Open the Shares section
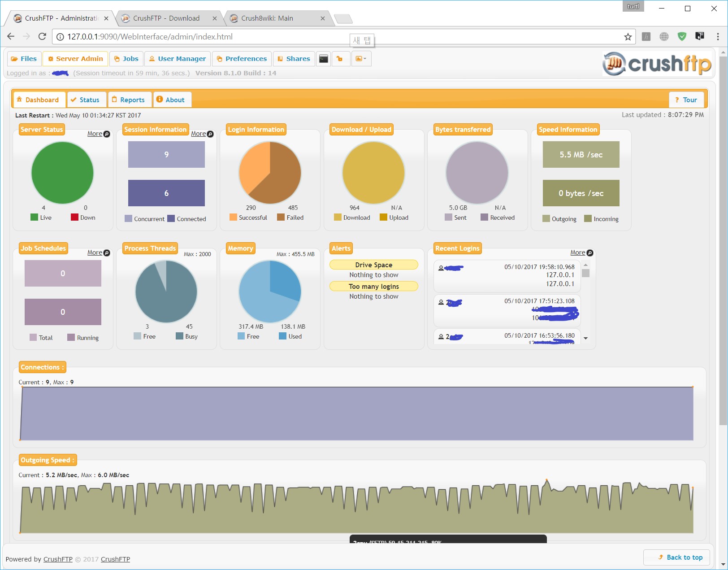The height and width of the screenshot is (570, 728). 294,59
